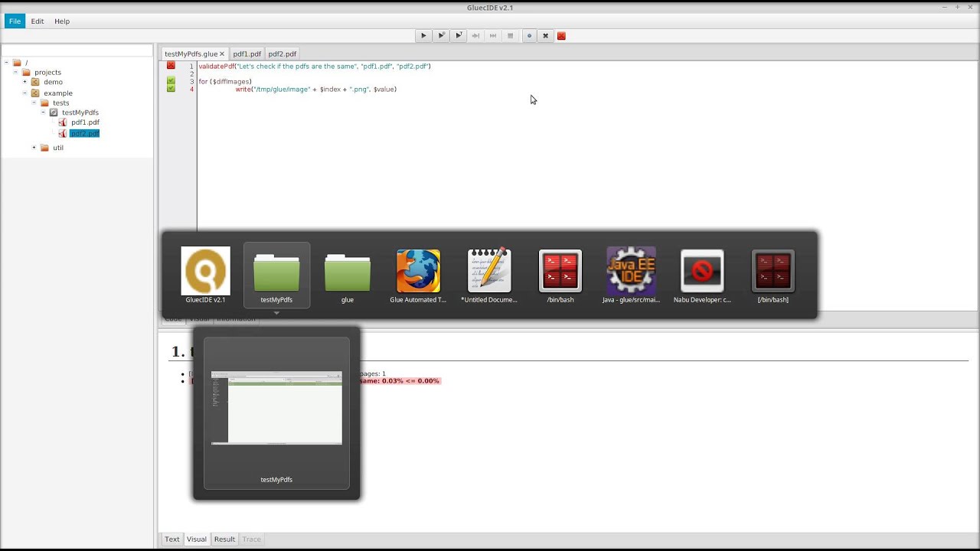Click the validatePdf code on line 1
The width and height of the screenshot is (980, 551).
point(315,67)
